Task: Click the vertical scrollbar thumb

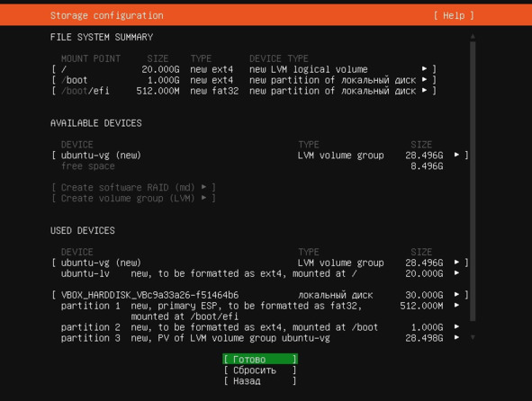Action: (473, 182)
